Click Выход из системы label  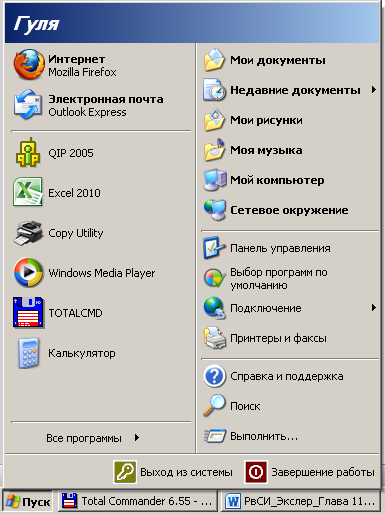(186, 472)
